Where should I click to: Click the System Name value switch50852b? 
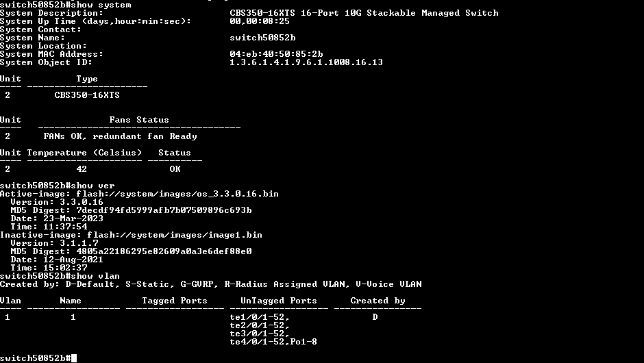tap(262, 38)
